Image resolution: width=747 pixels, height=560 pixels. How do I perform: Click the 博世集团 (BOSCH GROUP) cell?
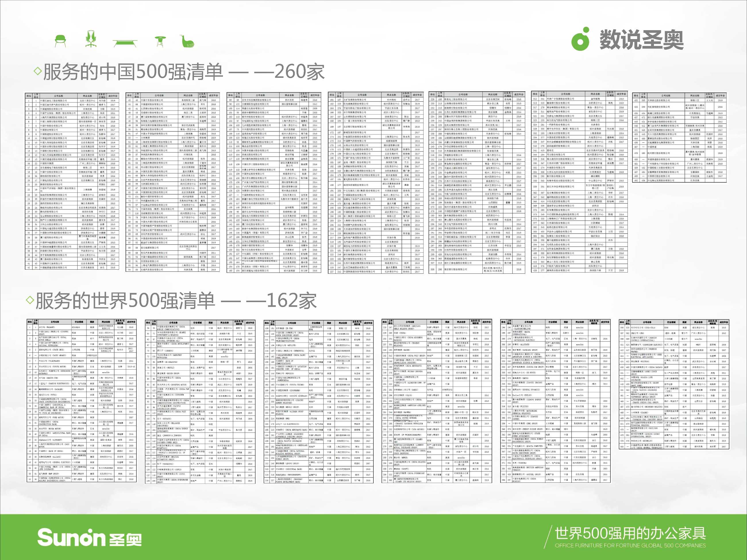(174, 374)
